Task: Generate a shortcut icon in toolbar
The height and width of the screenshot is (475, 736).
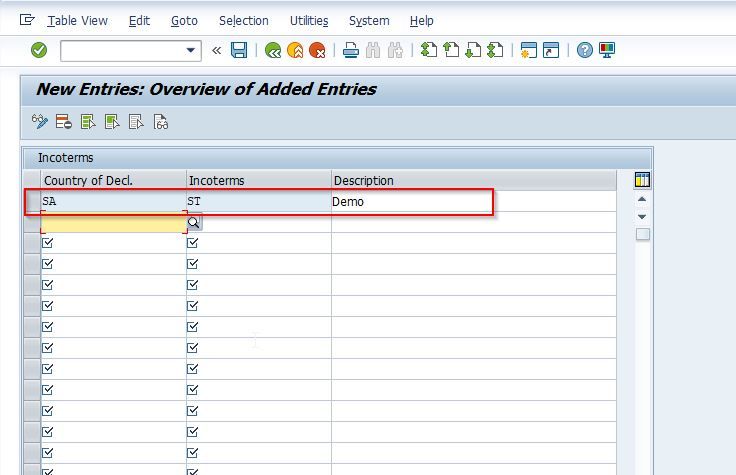Action: [x=551, y=50]
